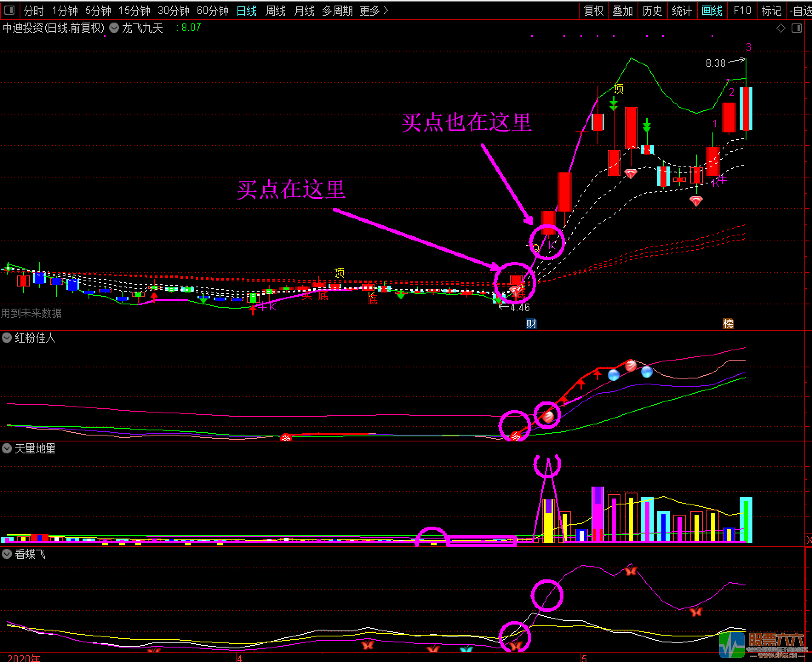The image size is (812, 662).
Task: Open the 看蝶飞 indicator options circle
Action: tap(7, 554)
